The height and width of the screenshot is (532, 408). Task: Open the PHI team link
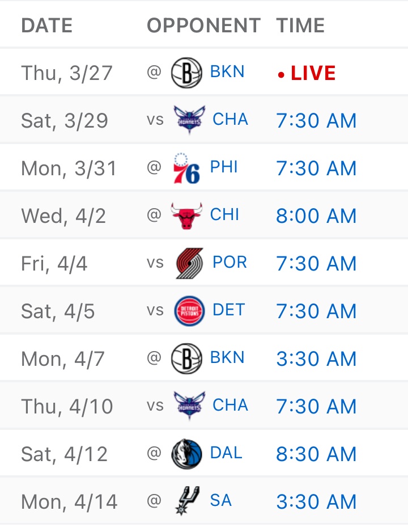(224, 167)
